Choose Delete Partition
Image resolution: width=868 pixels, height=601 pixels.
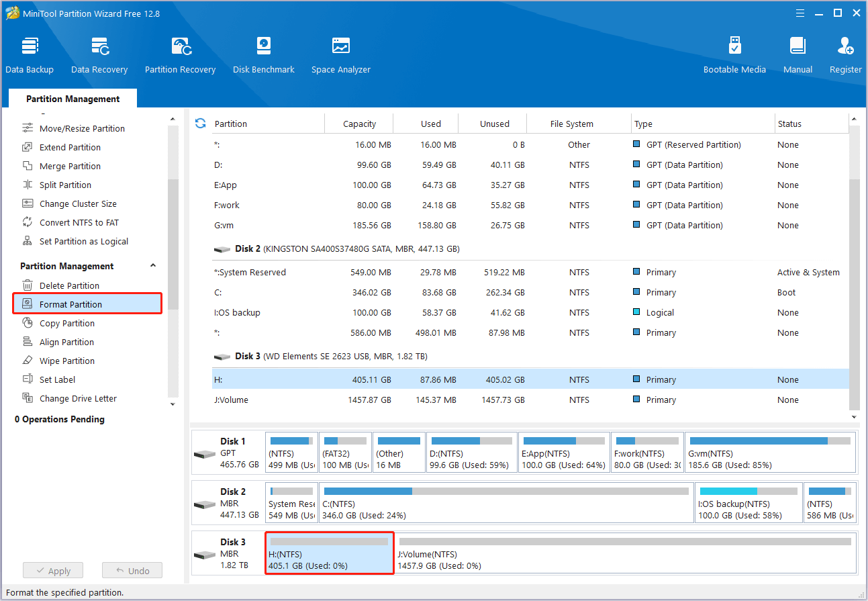tap(69, 285)
